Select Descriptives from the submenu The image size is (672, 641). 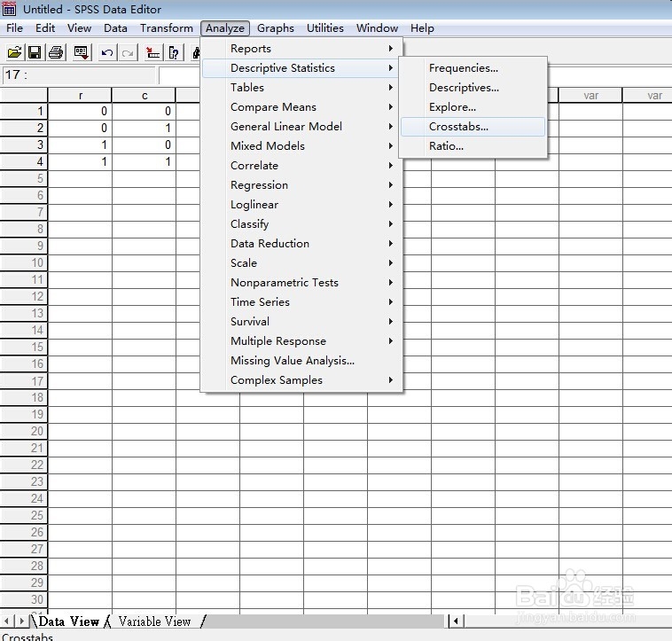pos(473,88)
